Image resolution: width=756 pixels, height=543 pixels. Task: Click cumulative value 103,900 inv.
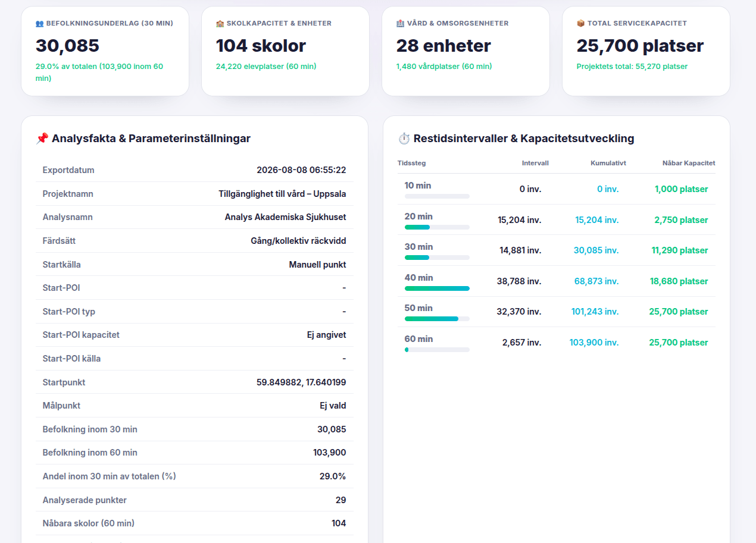[594, 343]
